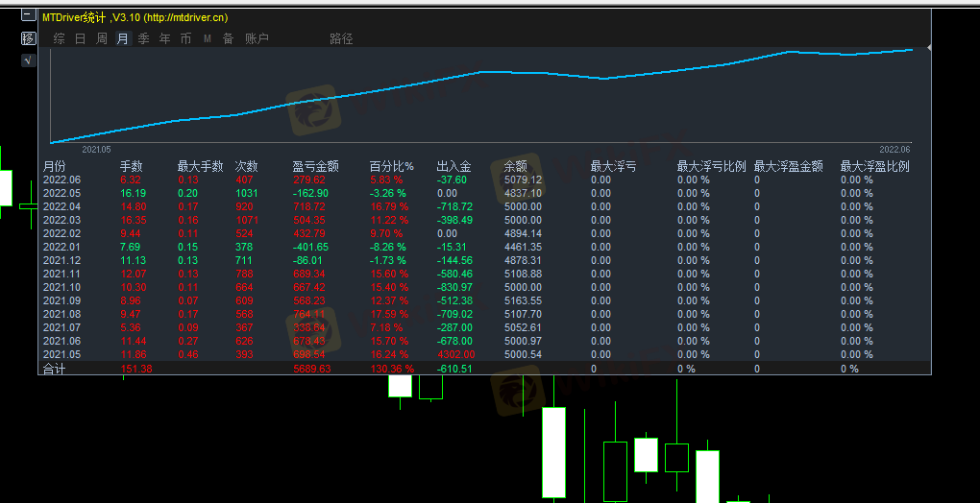Switch to the 季 quarterly tab
The height and width of the screenshot is (503, 980).
tap(143, 38)
